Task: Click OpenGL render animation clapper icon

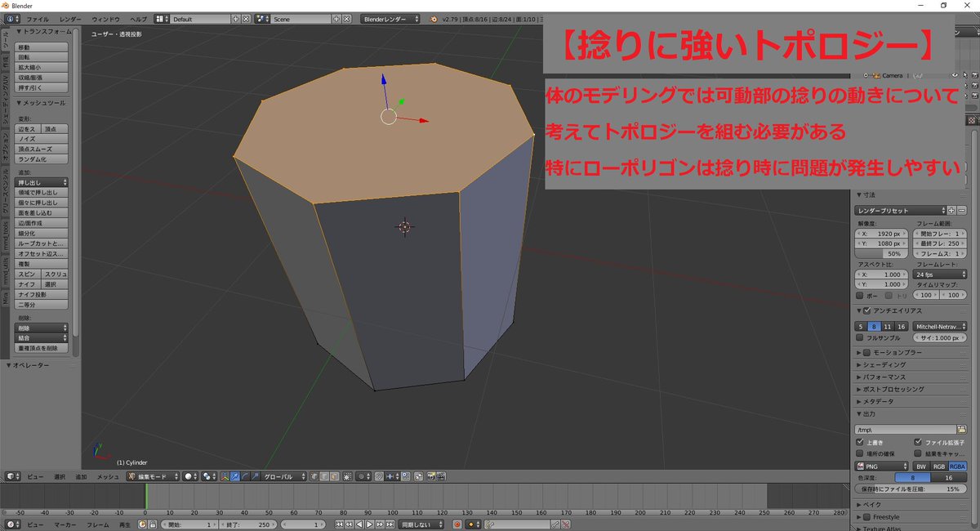Action: click(x=441, y=476)
